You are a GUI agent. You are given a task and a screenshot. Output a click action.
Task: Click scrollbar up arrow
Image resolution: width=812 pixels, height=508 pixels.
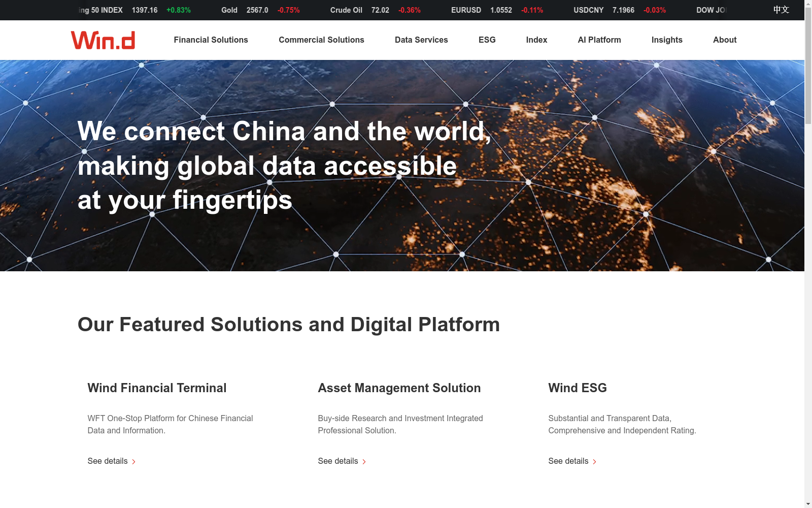point(808,4)
